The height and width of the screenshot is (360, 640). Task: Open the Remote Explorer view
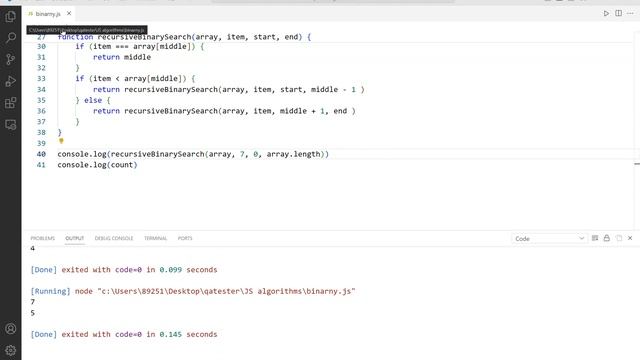[x=11, y=124]
